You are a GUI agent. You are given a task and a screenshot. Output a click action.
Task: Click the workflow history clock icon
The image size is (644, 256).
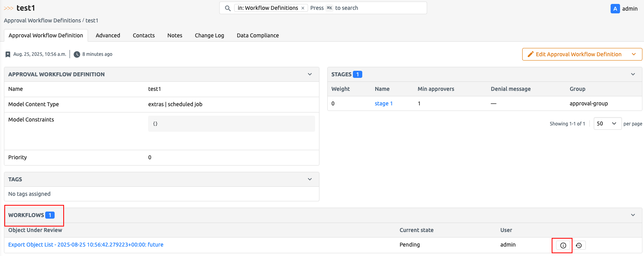(x=579, y=245)
